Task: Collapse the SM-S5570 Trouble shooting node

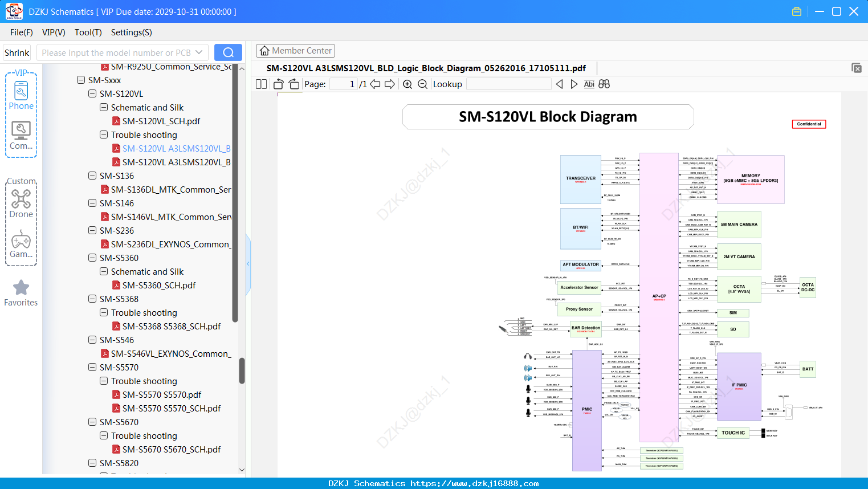Action: point(104,381)
